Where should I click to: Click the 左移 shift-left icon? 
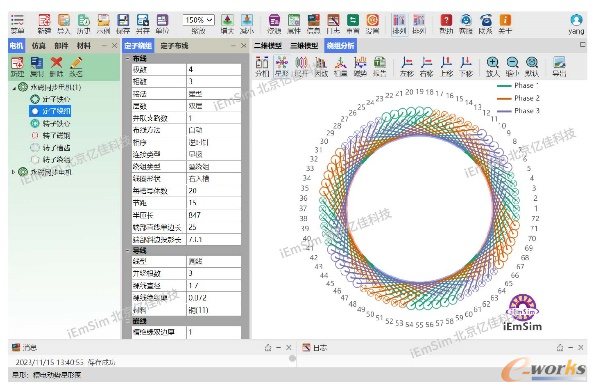pyautogui.click(x=407, y=66)
